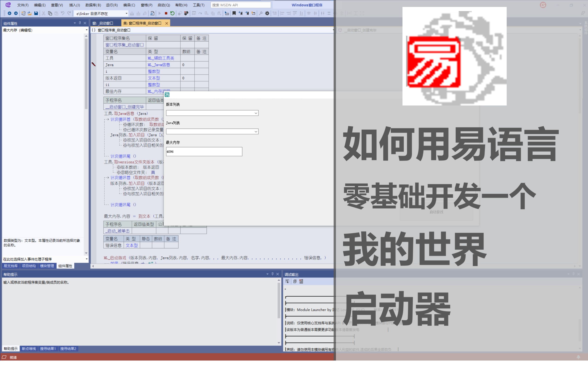Click copy icon in 调试输出 toolbar
The width and height of the screenshot is (588, 367).
coord(295,281)
